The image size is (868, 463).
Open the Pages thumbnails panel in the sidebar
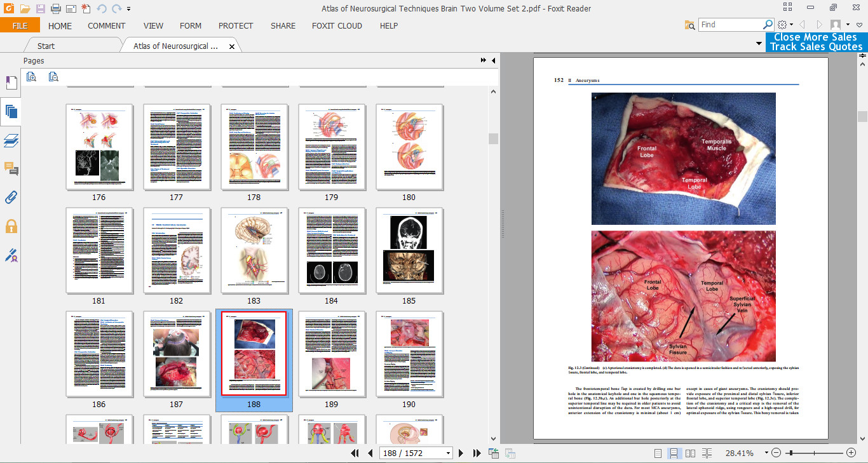(11, 112)
